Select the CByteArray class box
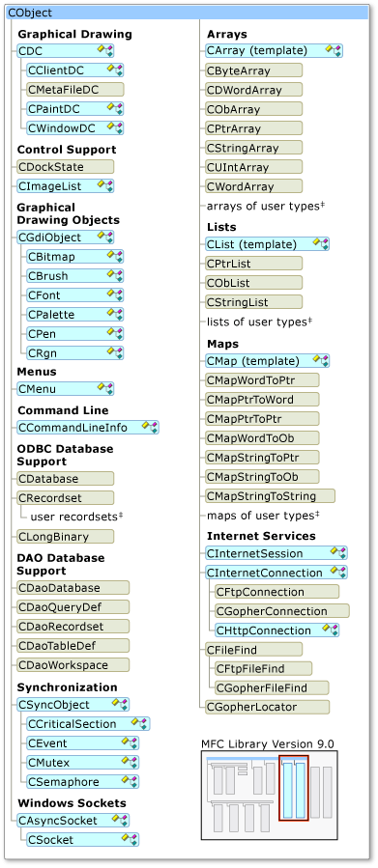This screenshot has height=868, width=378. [x=254, y=70]
